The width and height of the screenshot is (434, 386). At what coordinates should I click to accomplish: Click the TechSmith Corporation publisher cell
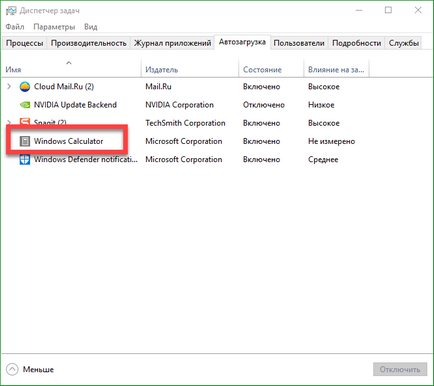click(x=185, y=123)
